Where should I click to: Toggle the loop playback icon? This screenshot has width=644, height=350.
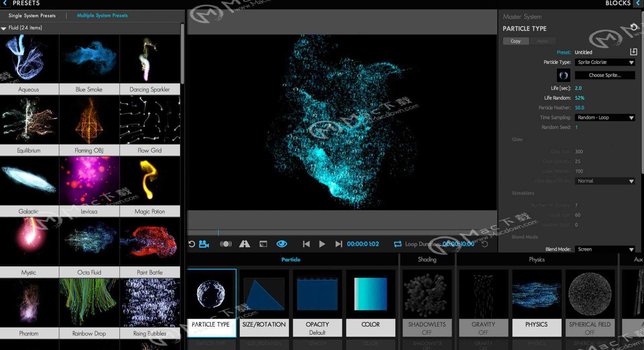click(398, 244)
